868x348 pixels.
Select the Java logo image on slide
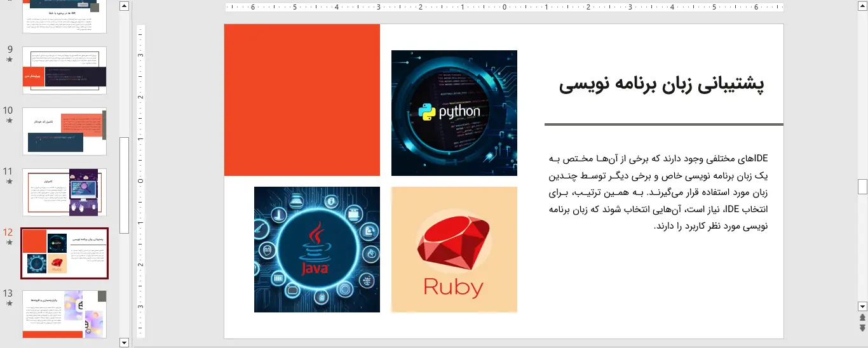click(317, 250)
